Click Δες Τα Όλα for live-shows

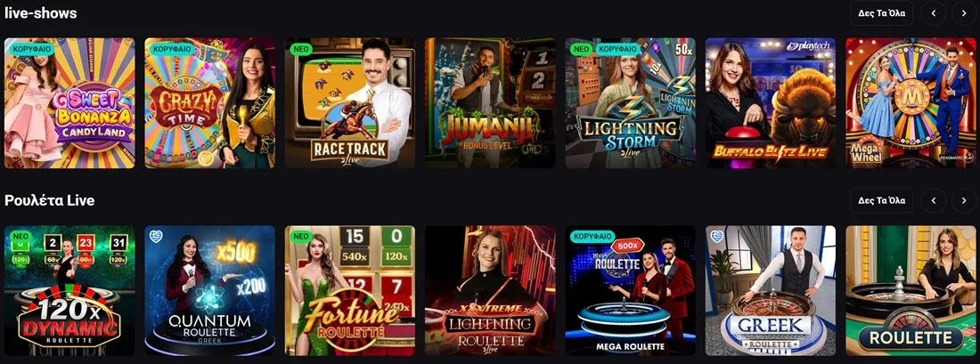(881, 12)
